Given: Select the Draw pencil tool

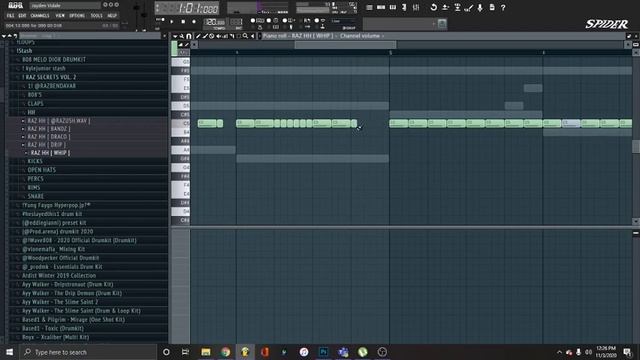Looking at the screenshot, I should [x=198, y=36].
